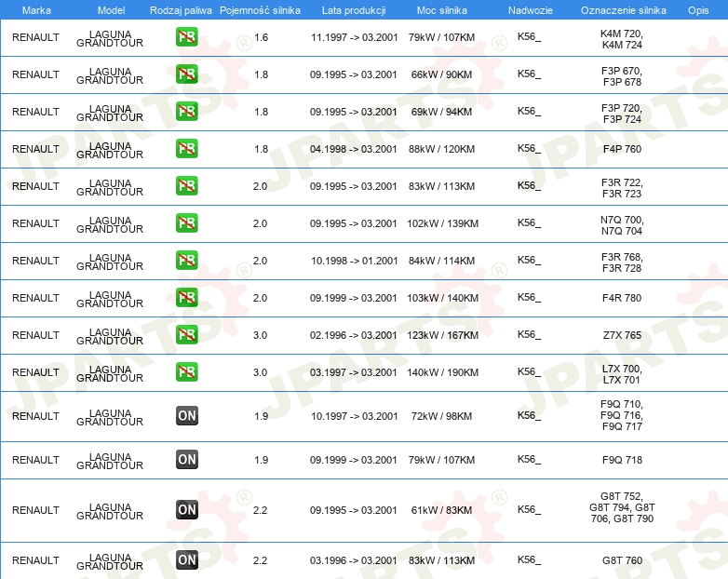Screen dimensions: 728x579
Task: Select engine code F4P 760
Action: 622,149
